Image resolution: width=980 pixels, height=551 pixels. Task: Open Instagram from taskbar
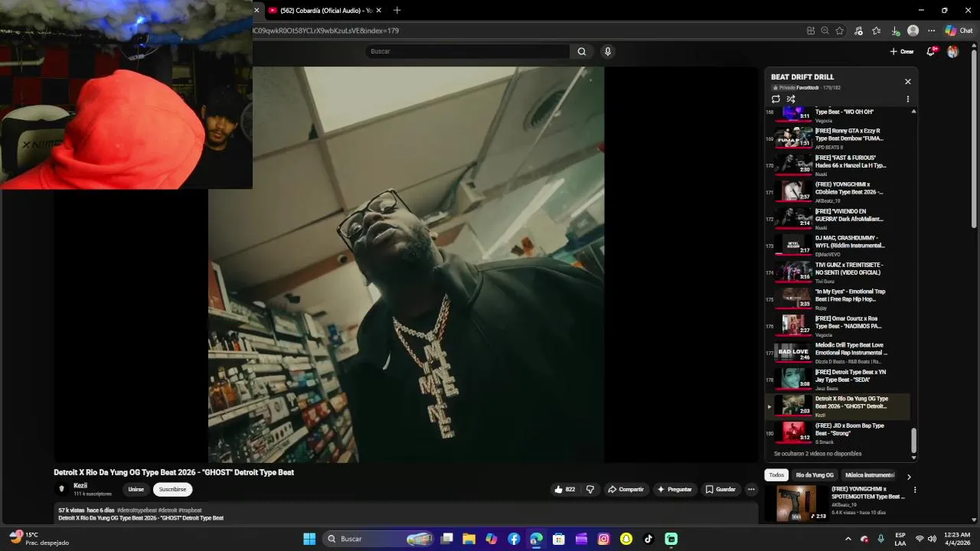(603, 539)
